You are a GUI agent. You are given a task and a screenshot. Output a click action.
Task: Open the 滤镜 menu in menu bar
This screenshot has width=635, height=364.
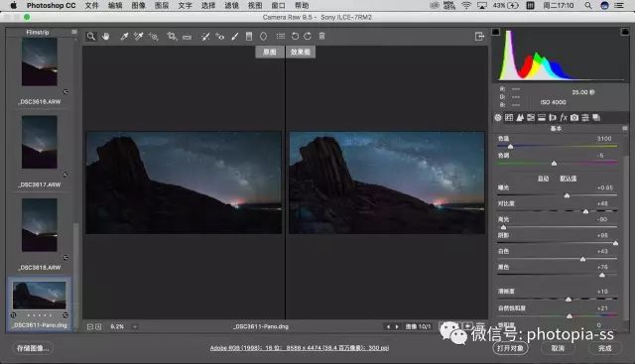[x=231, y=5]
